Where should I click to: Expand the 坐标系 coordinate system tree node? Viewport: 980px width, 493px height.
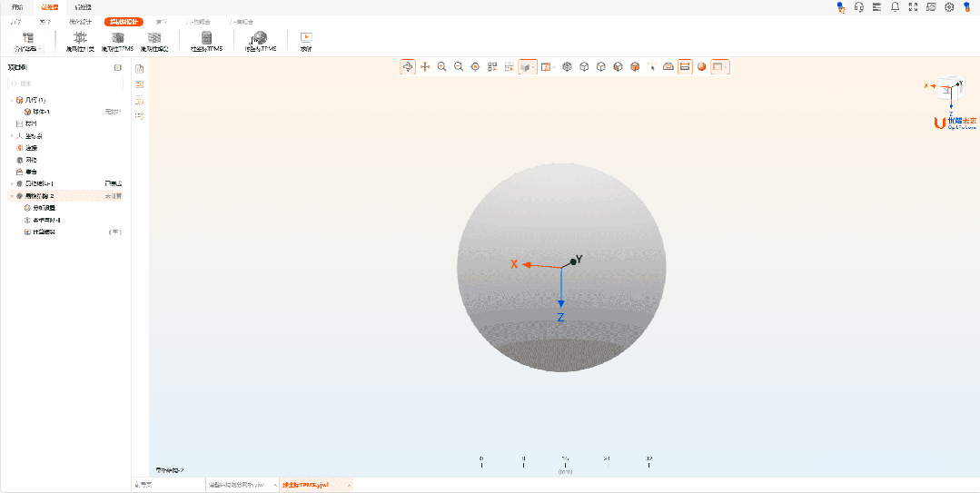pos(12,135)
